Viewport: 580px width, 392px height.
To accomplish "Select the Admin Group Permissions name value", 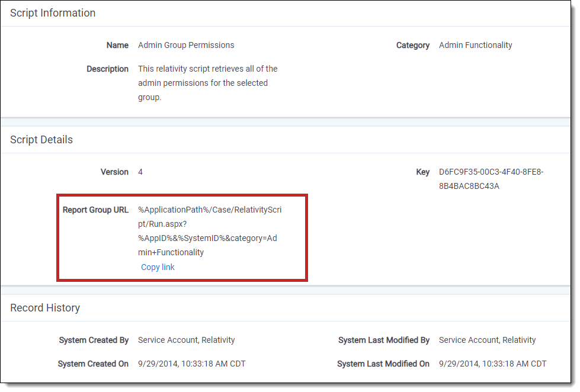I will coord(186,45).
